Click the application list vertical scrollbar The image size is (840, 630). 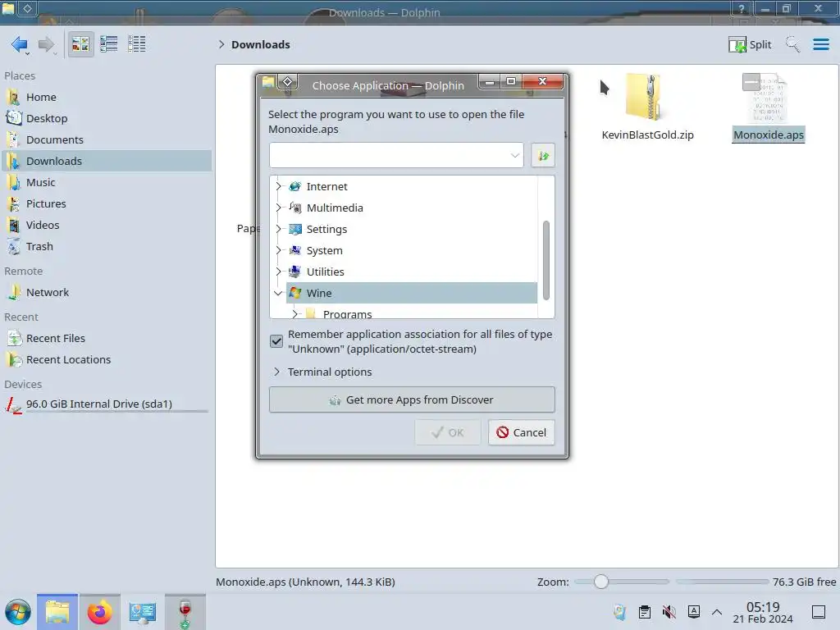point(546,260)
